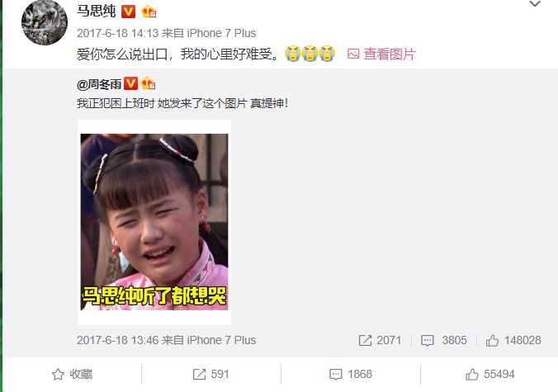The width and height of the screenshot is (558, 392).
Task: Open the 1868 comments section
Action: click(x=351, y=374)
